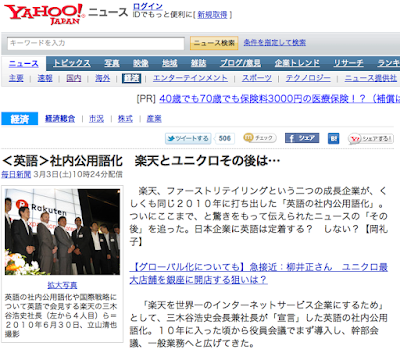Select the エンターテインメント category

(190, 78)
